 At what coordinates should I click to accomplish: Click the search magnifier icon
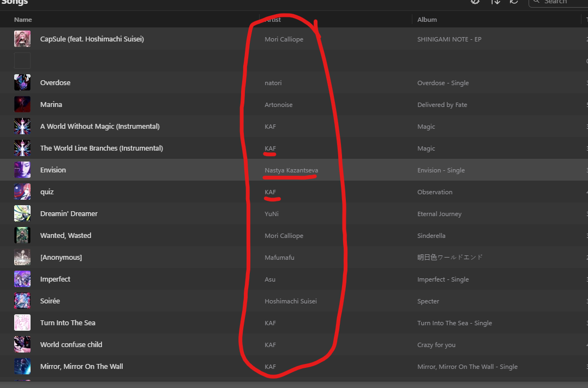click(537, 2)
